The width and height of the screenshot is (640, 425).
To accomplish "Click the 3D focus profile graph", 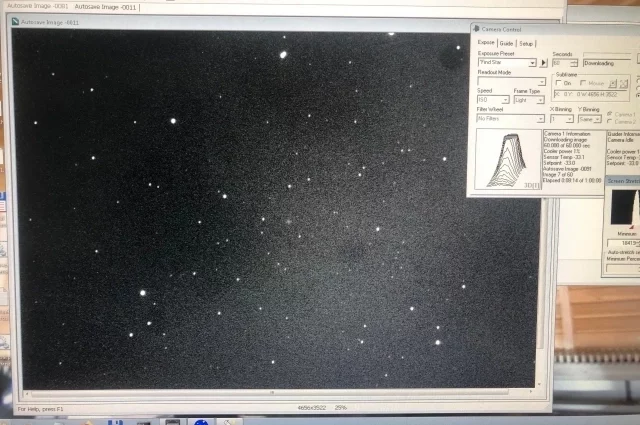I will coord(507,158).
